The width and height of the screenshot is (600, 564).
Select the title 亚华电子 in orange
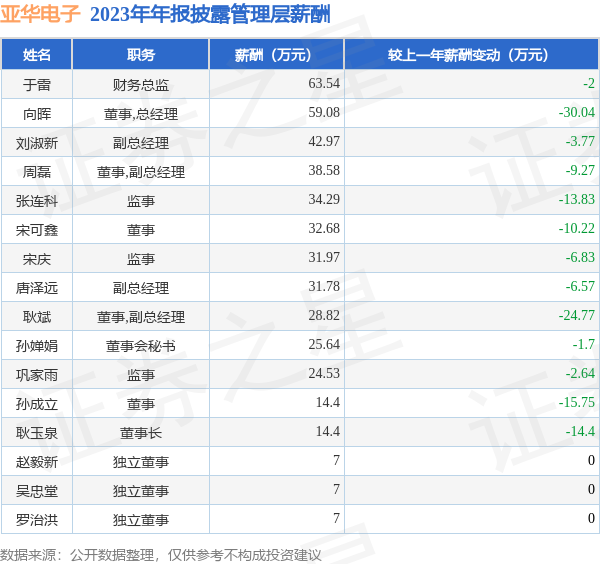coord(40,14)
